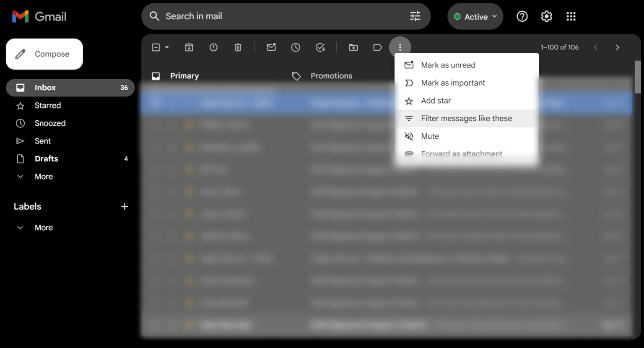Open the select dropdown arrow beside checkbox
Image resolution: width=644 pixels, height=348 pixels.
(167, 47)
